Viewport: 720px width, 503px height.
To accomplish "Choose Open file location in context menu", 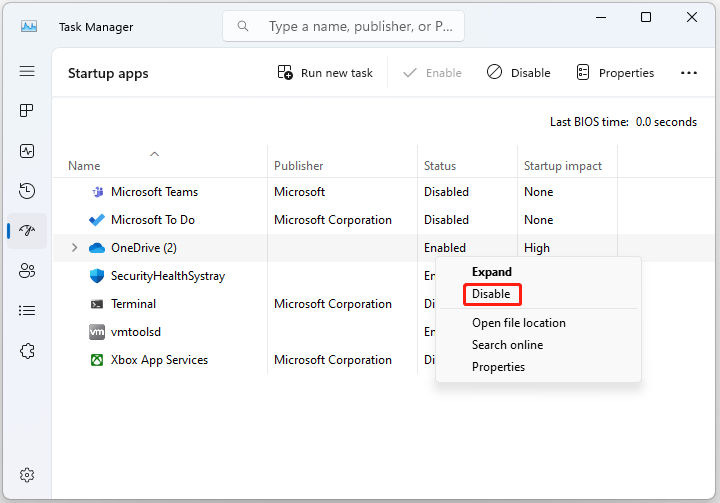I will tap(519, 323).
